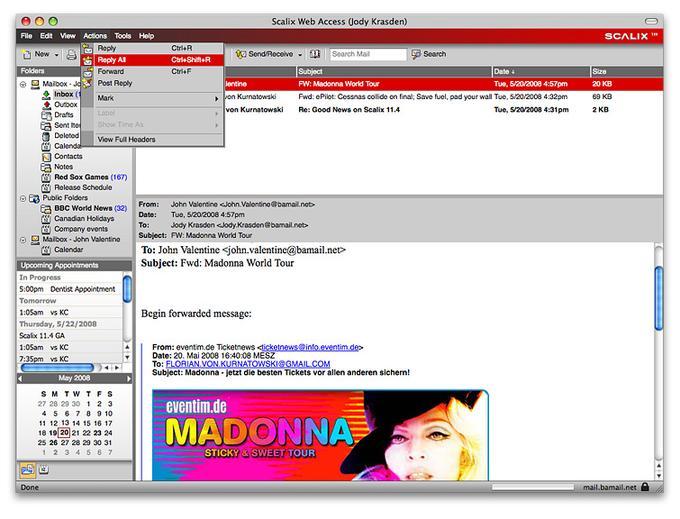
Task: Expand the Mark submenu arrow
Action: 216,99
